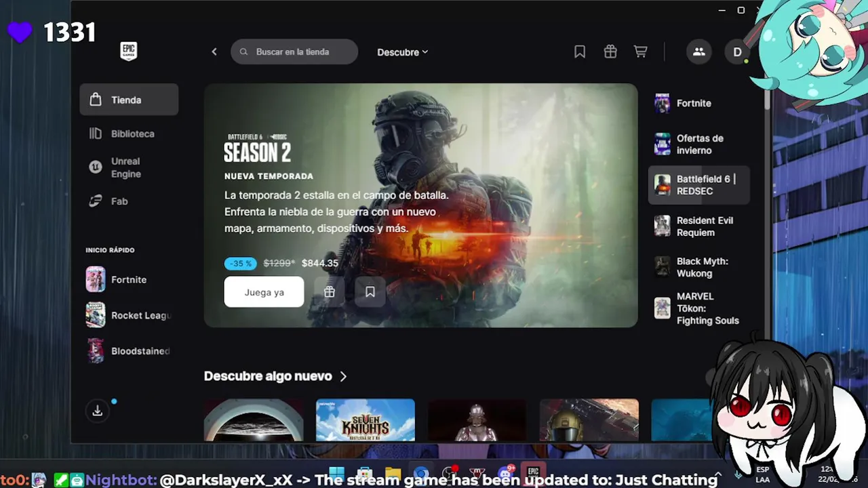Select Black Myth: Wukong carousel item
868x488 pixels.
click(x=698, y=267)
